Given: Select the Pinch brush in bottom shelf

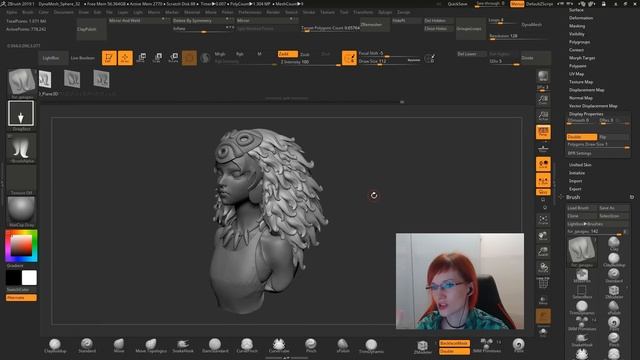Looking at the screenshot, I should pyautogui.click(x=311, y=346).
